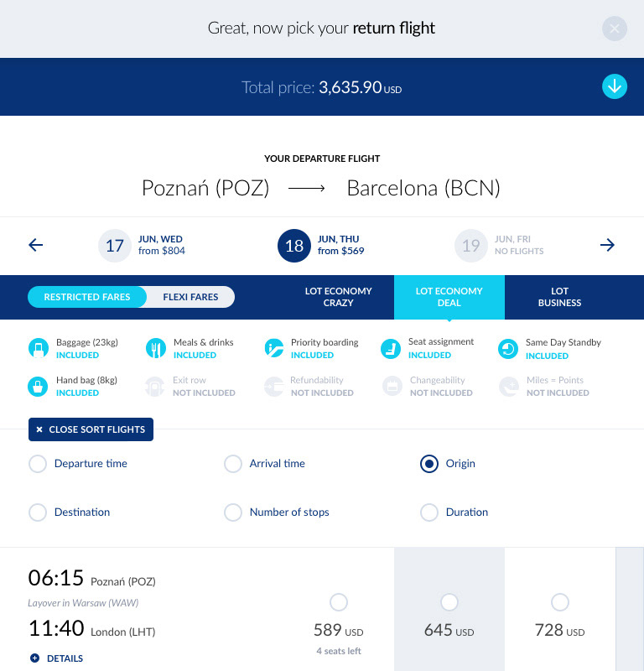Click the Seat assignment icon
This screenshot has height=671, width=644.
(391, 349)
